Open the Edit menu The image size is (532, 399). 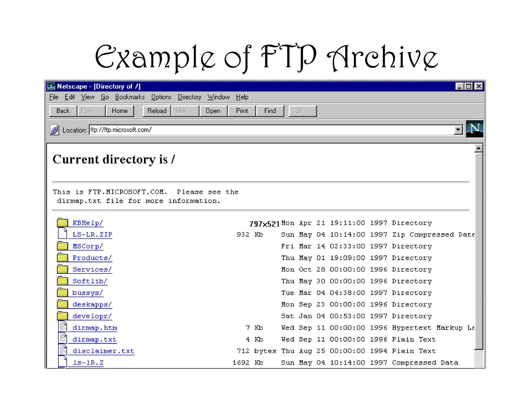tap(70, 97)
